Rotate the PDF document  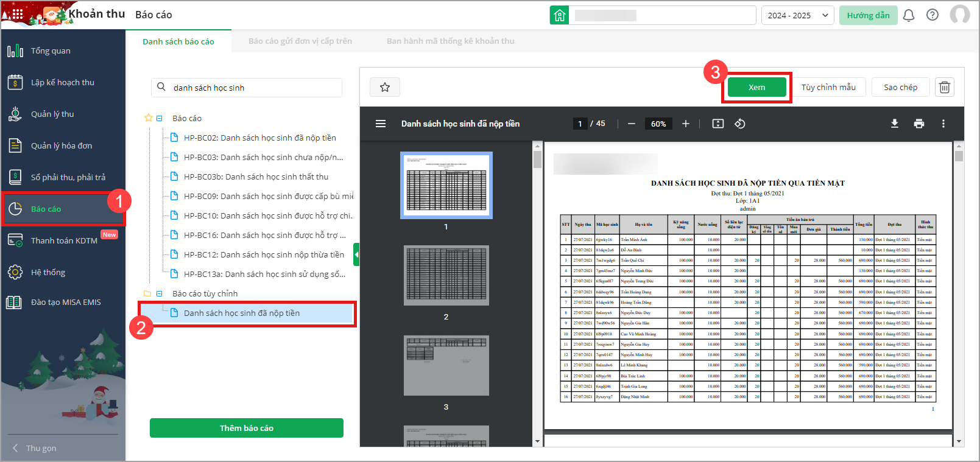(740, 124)
